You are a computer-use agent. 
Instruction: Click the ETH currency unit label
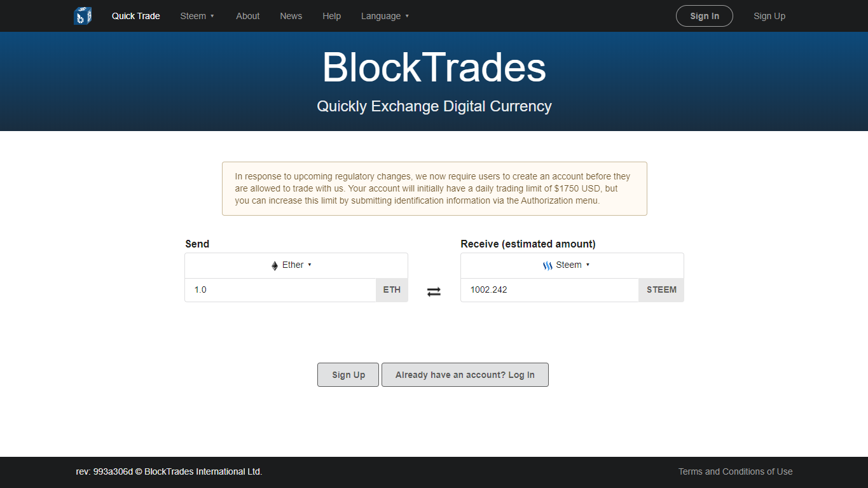click(x=392, y=289)
